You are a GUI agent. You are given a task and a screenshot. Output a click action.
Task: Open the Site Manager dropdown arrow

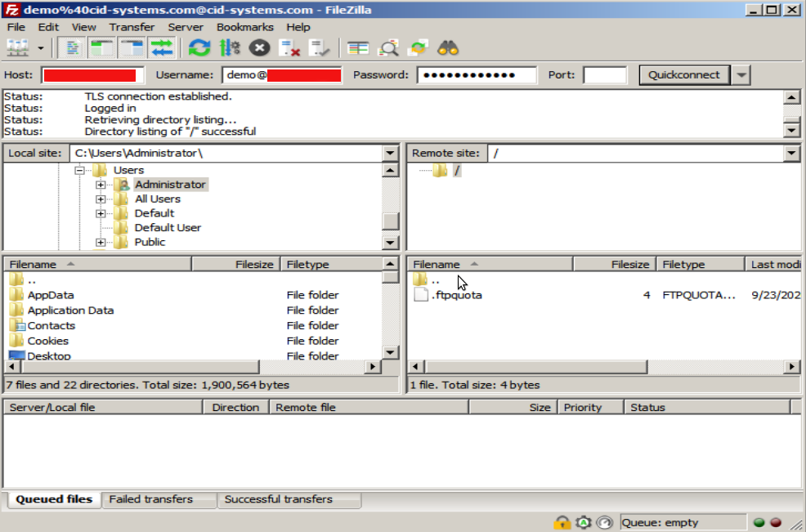pyautogui.click(x=41, y=48)
